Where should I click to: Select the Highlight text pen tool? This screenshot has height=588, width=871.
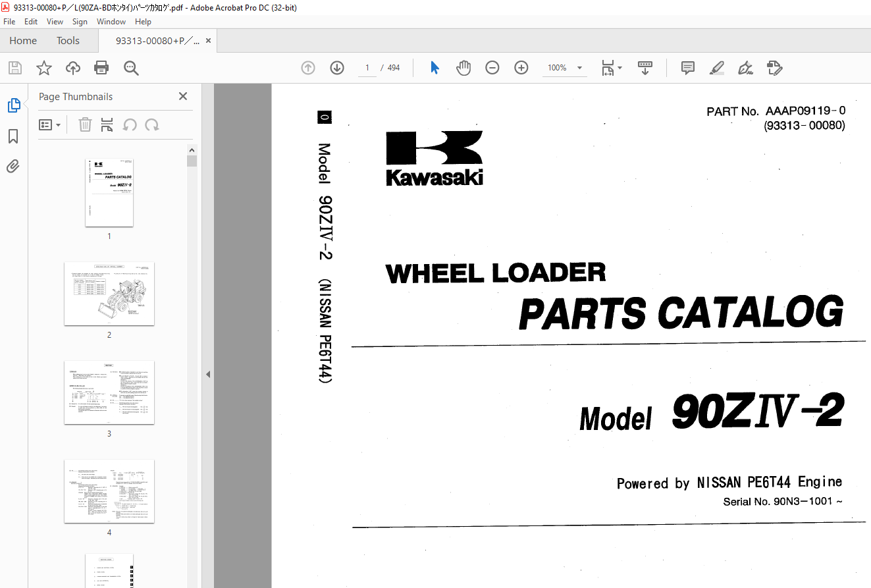click(x=717, y=68)
